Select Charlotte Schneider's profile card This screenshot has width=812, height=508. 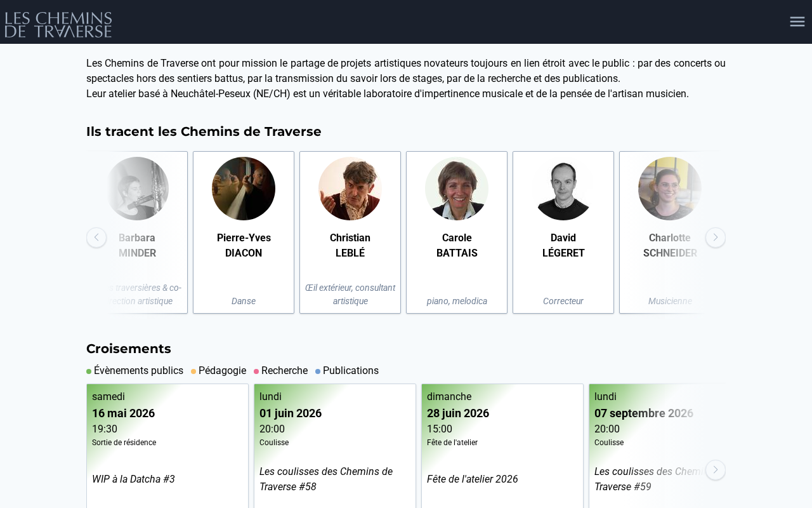point(670,232)
